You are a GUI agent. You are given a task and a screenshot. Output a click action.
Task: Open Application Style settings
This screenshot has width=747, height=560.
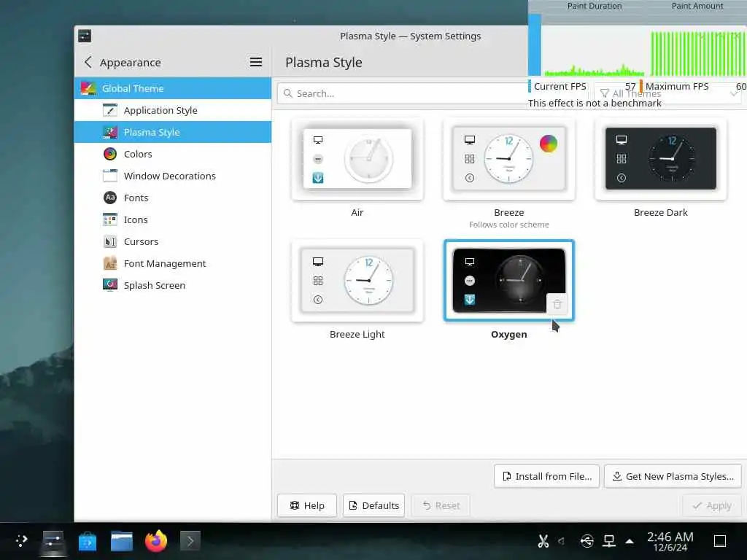[x=172, y=111]
